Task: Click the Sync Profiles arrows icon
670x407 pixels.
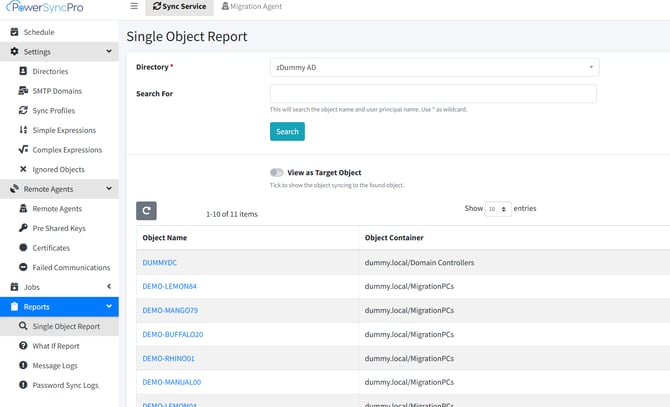Action: pyautogui.click(x=23, y=110)
